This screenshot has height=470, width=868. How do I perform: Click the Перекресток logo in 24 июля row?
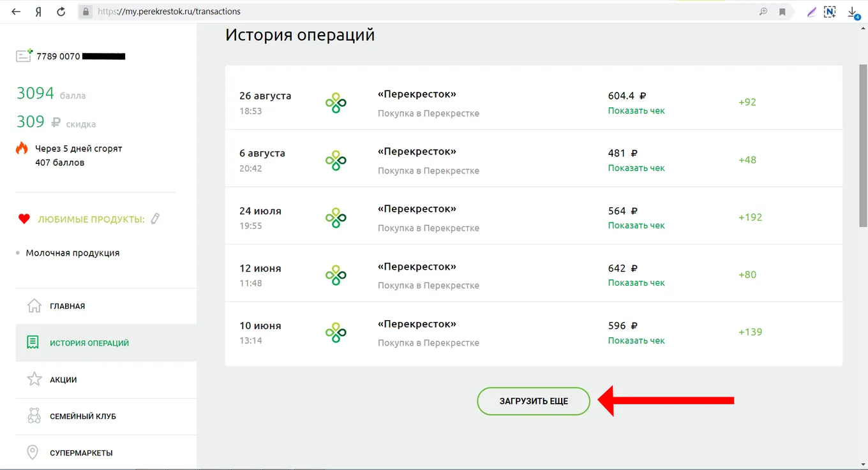(x=336, y=217)
